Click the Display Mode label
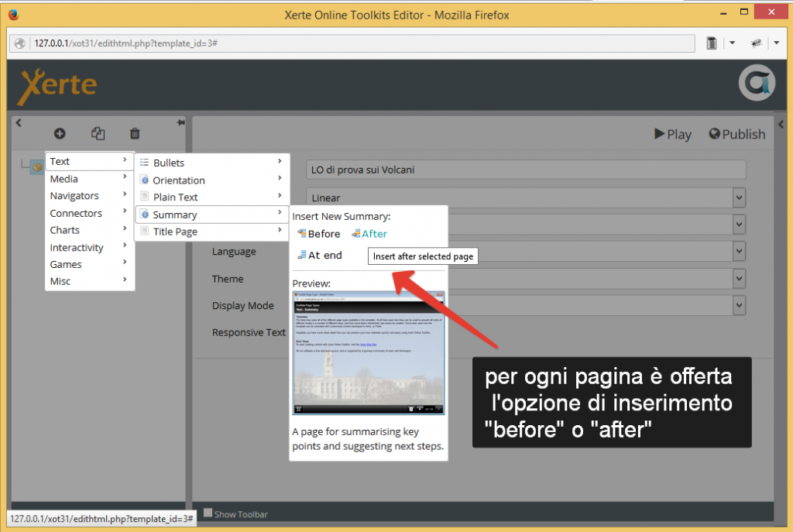The image size is (793, 532). coord(242,306)
